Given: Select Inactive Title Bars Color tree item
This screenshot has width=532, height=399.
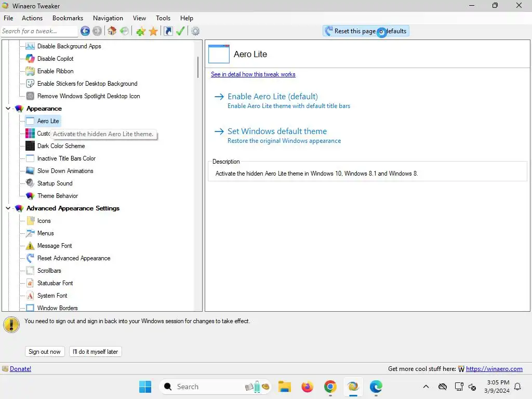Looking at the screenshot, I should coord(66,158).
